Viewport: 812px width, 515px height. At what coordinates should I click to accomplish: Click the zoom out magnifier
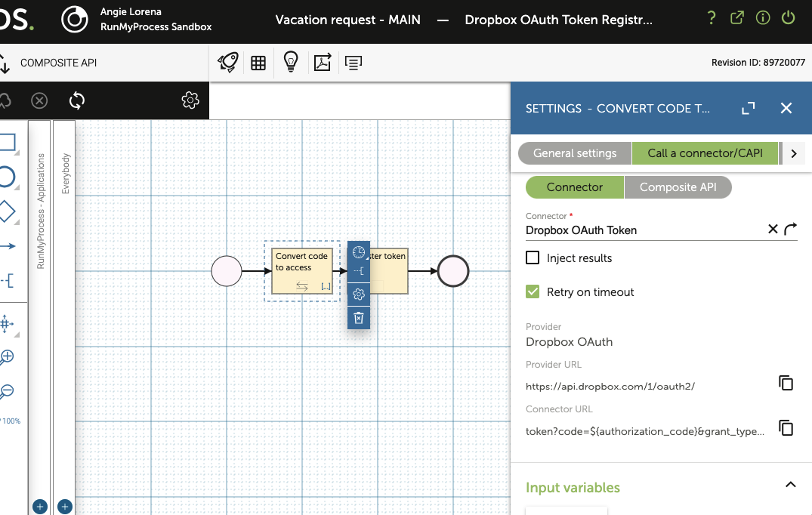6,391
